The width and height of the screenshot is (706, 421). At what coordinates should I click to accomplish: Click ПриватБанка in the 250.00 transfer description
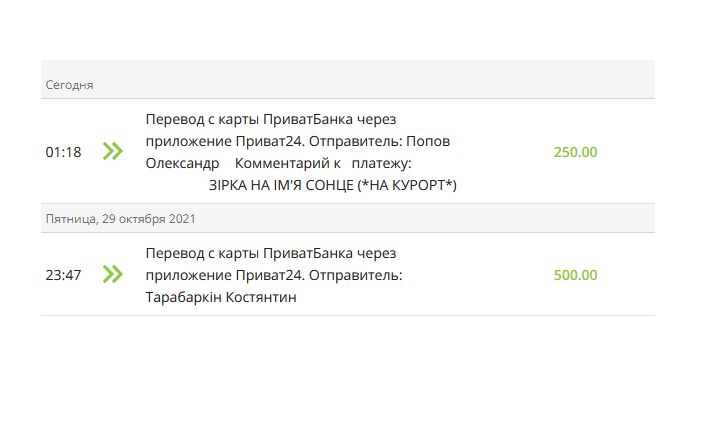[x=308, y=119]
